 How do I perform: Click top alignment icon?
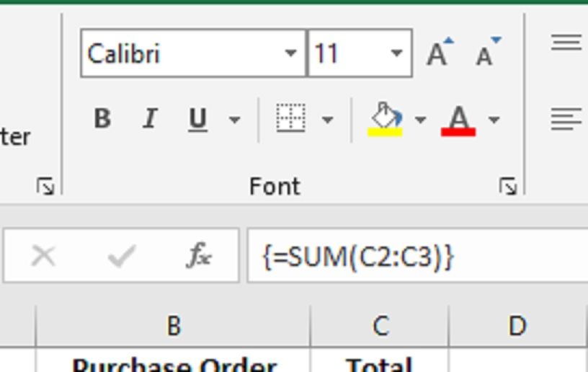click(566, 42)
